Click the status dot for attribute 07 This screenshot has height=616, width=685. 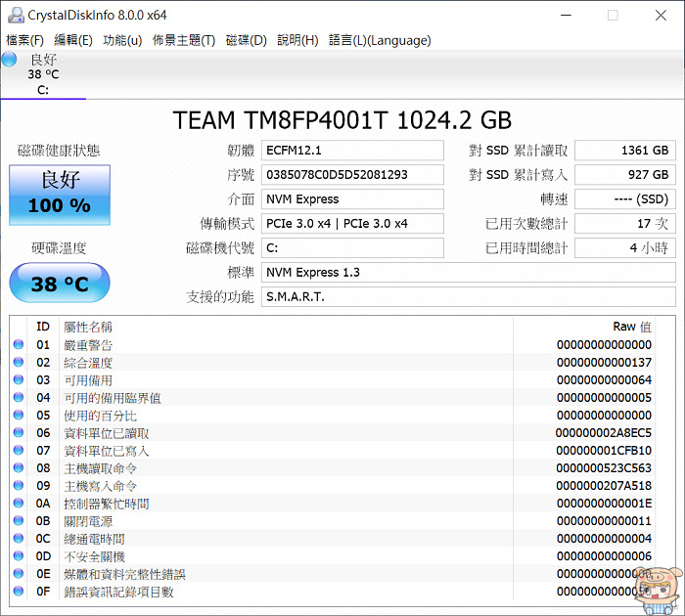click(x=19, y=450)
